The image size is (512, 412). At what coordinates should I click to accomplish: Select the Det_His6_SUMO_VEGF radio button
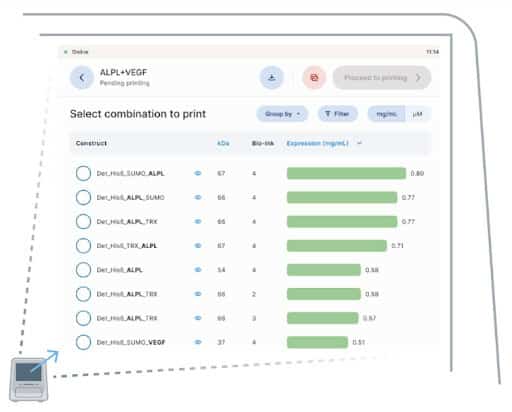(x=83, y=342)
